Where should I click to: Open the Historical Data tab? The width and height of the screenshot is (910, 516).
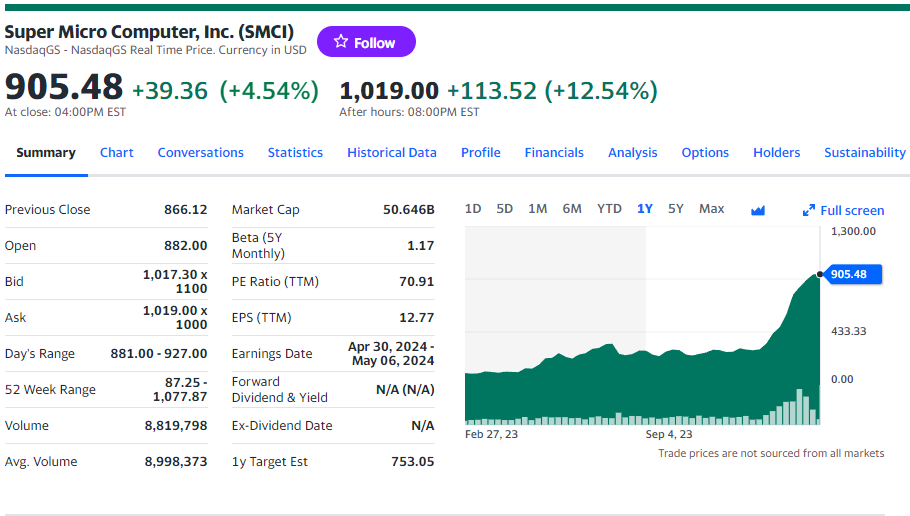coord(392,153)
